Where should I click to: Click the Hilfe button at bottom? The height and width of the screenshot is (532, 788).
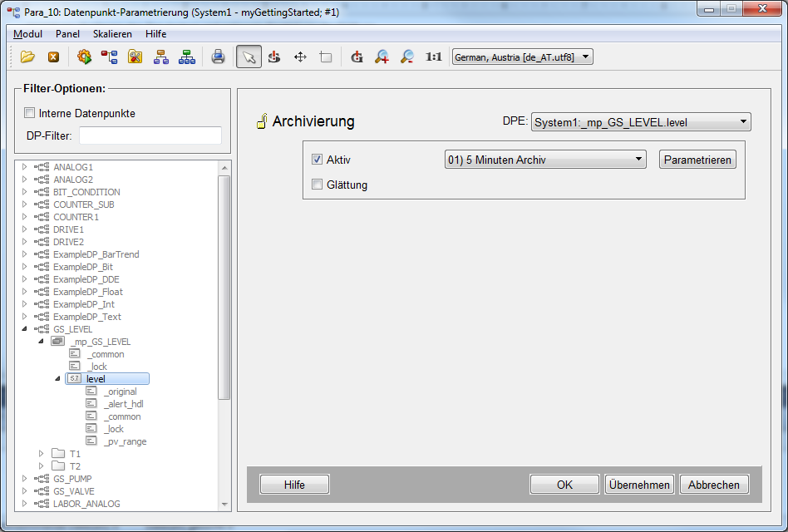pyautogui.click(x=294, y=485)
